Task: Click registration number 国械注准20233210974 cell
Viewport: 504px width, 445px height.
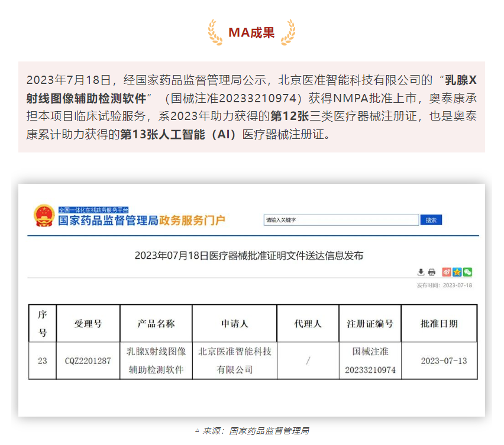Action: tap(370, 360)
